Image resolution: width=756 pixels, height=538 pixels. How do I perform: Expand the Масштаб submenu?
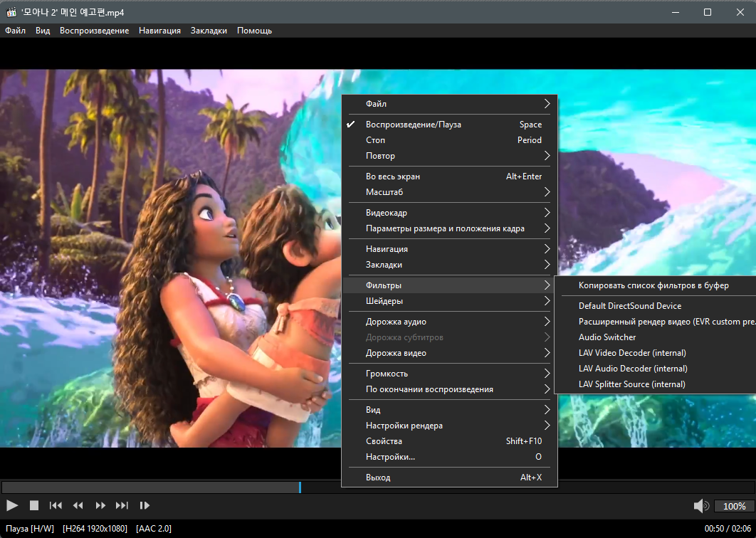tap(449, 192)
